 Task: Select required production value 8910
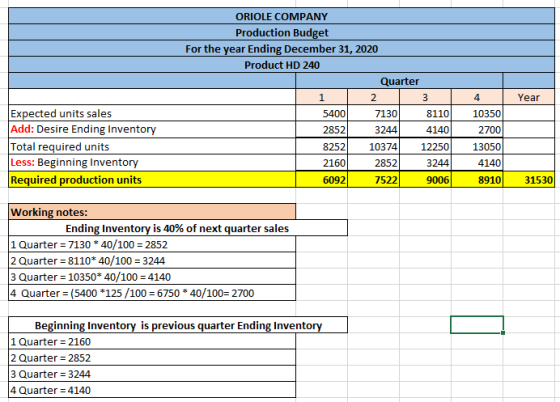[477, 179]
